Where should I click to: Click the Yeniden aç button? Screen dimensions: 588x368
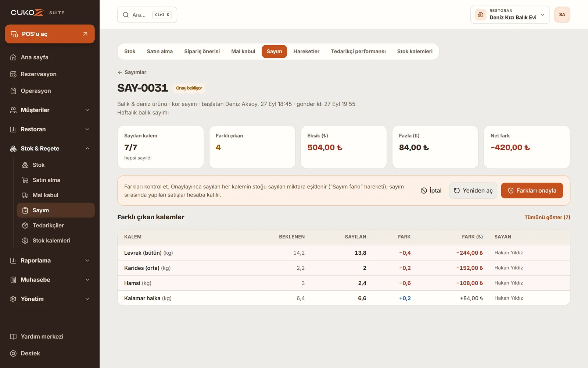pyautogui.click(x=473, y=191)
